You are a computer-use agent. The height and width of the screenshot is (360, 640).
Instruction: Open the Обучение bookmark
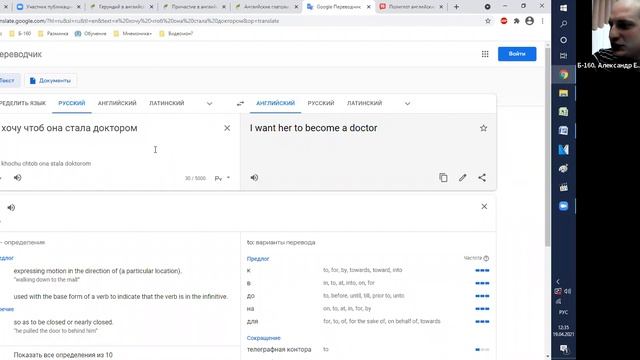click(x=91, y=33)
